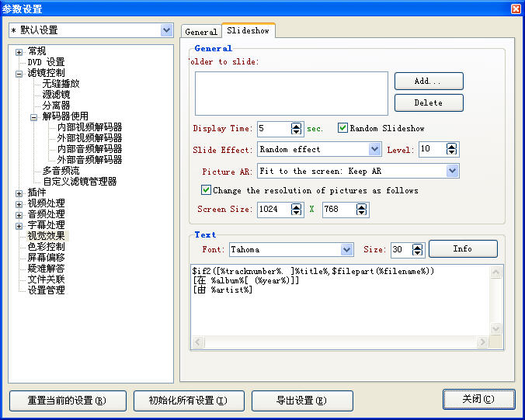This screenshot has height=420, width=525.
Task: Open the 默认设置 preset dropdown
Action: coord(166,30)
